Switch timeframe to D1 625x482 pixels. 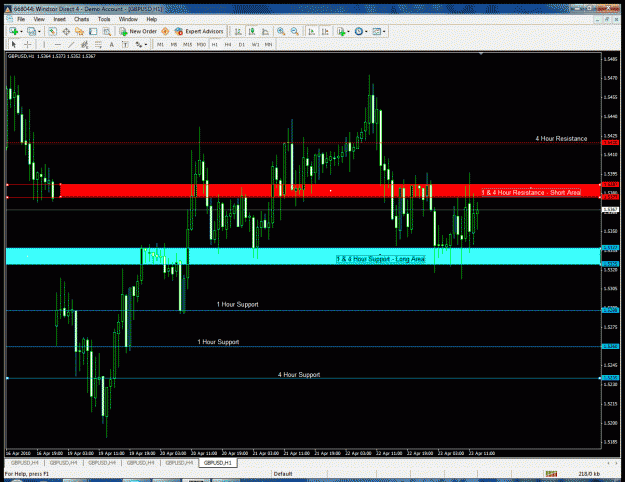242,45
